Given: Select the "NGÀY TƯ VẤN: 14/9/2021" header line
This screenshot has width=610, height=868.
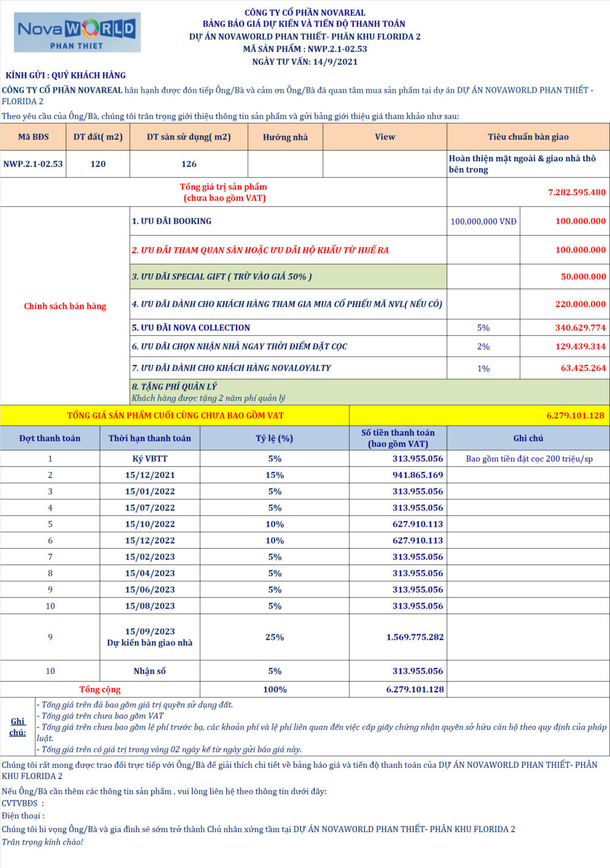Looking at the screenshot, I should pyautogui.click(x=305, y=62).
